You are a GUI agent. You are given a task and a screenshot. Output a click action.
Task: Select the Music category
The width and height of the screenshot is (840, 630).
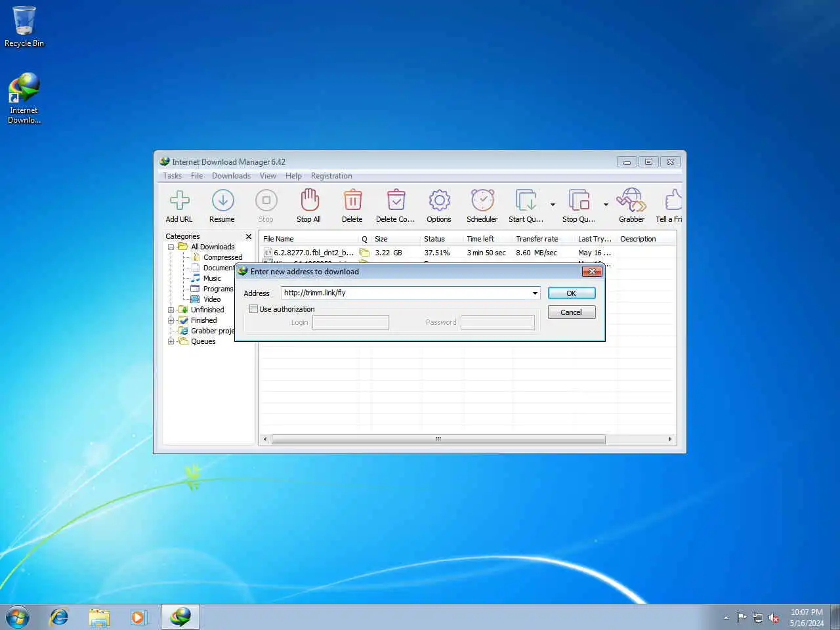(x=212, y=278)
